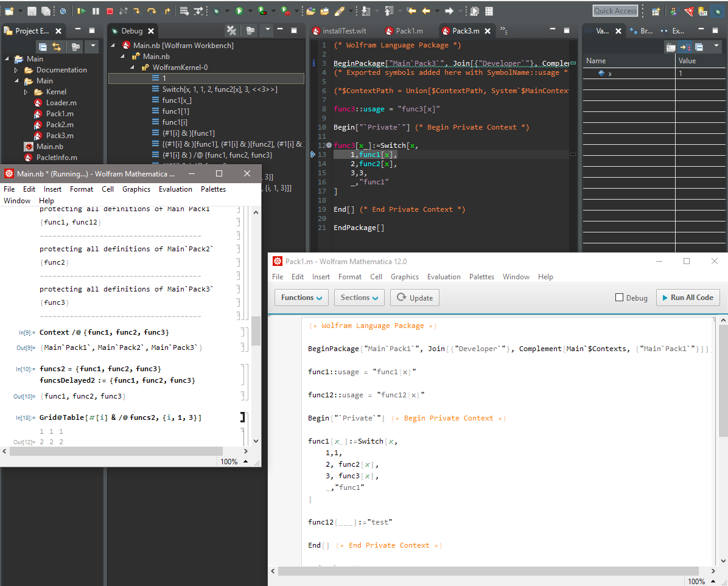Open the Sections dropdown in Pack1.m window
Viewport: 728px width, 586px height.
click(359, 298)
